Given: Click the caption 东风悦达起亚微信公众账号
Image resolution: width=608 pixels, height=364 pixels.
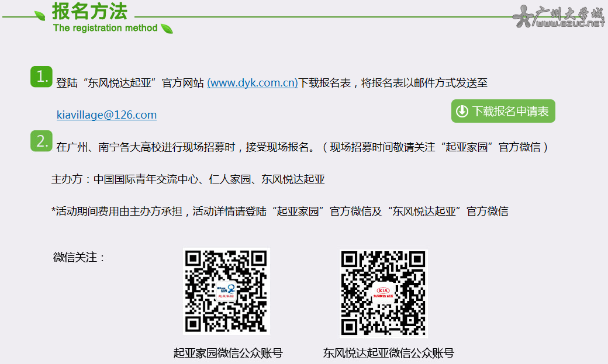Looking at the screenshot, I should coord(388,353).
